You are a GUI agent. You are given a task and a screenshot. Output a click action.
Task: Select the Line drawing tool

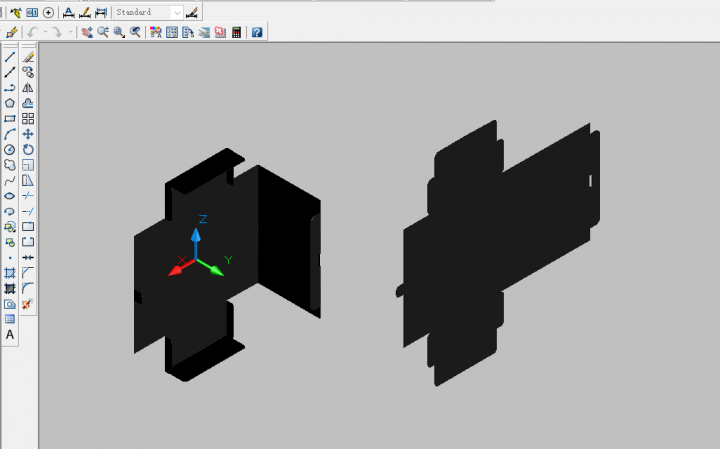(x=10, y=57)
